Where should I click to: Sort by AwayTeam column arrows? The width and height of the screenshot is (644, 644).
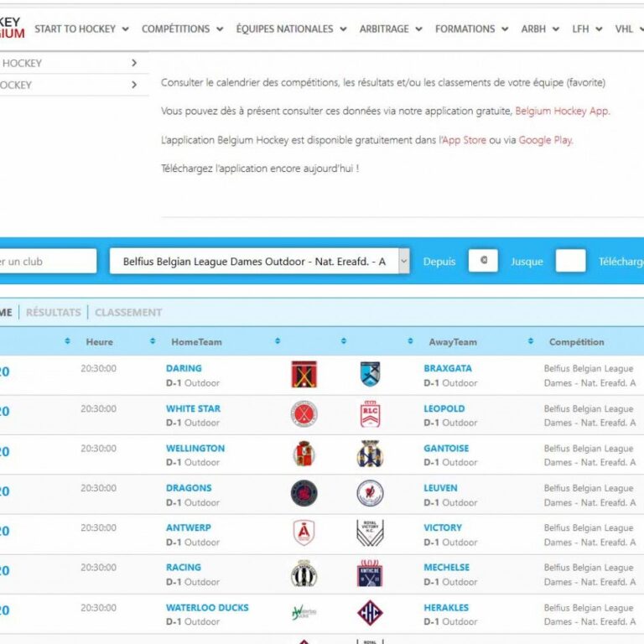coord(531,341)
